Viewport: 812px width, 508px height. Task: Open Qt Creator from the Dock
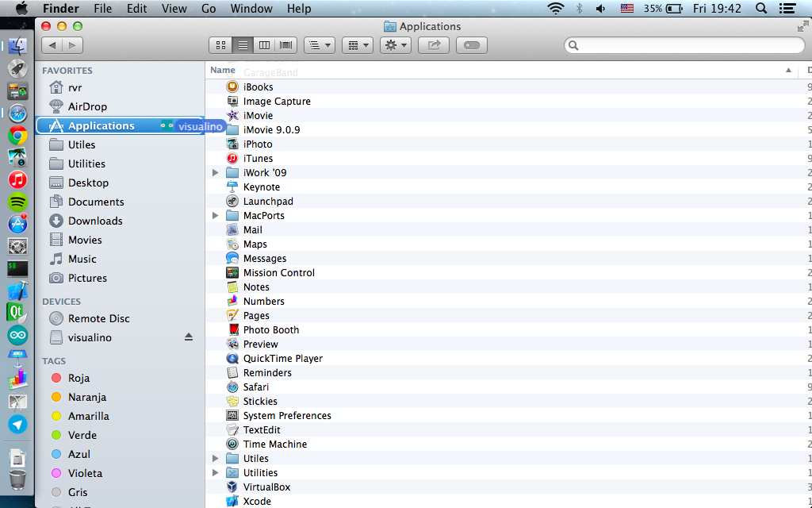pyautogui.click(x=17, y=313)
